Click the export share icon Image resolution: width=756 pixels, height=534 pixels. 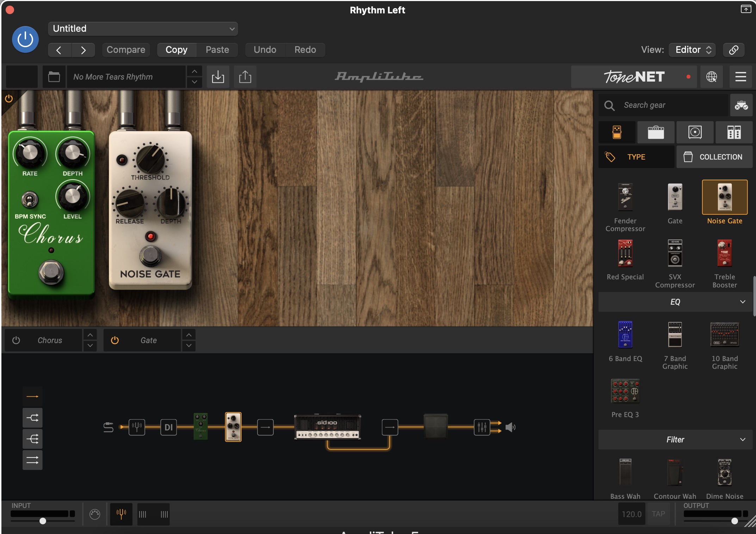[x=245, y=76]
